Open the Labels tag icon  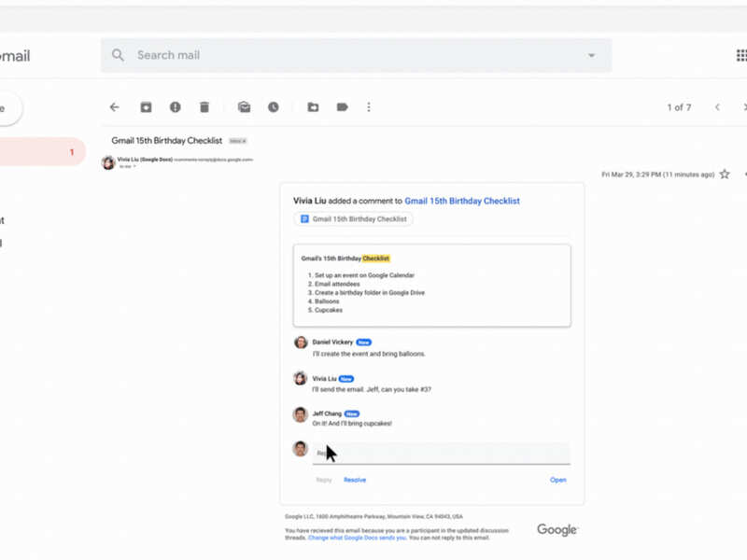[342, 107]
